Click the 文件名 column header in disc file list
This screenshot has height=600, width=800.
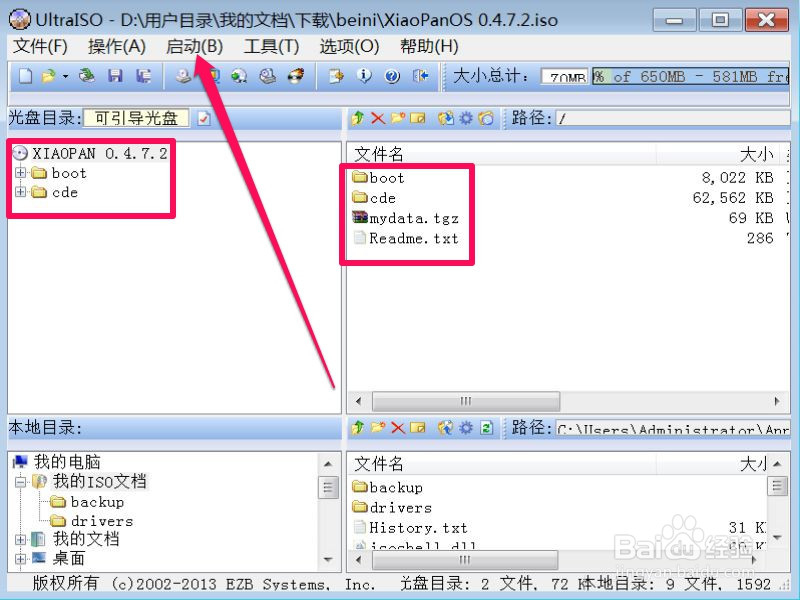pos(379,154)
